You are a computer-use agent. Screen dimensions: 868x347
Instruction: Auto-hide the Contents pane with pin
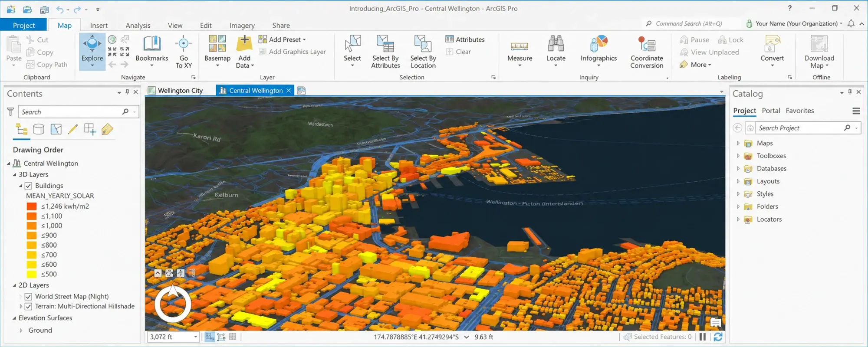[x=127, y=92]
